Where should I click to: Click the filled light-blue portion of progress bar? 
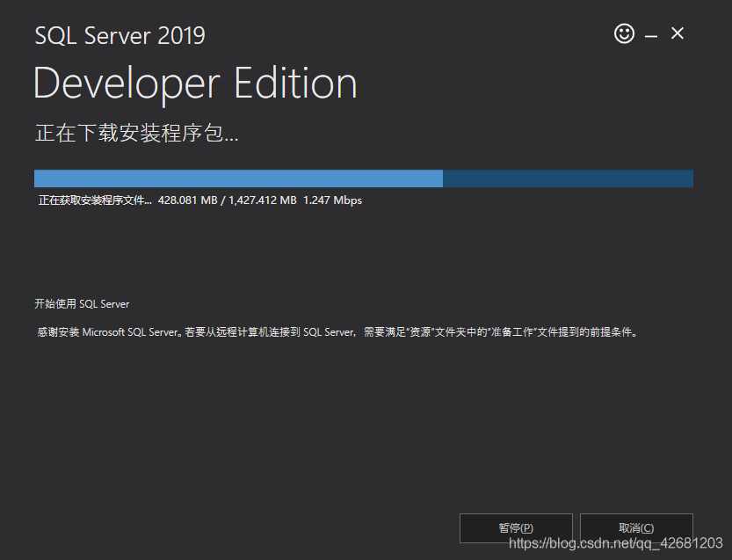click(237, 178)
